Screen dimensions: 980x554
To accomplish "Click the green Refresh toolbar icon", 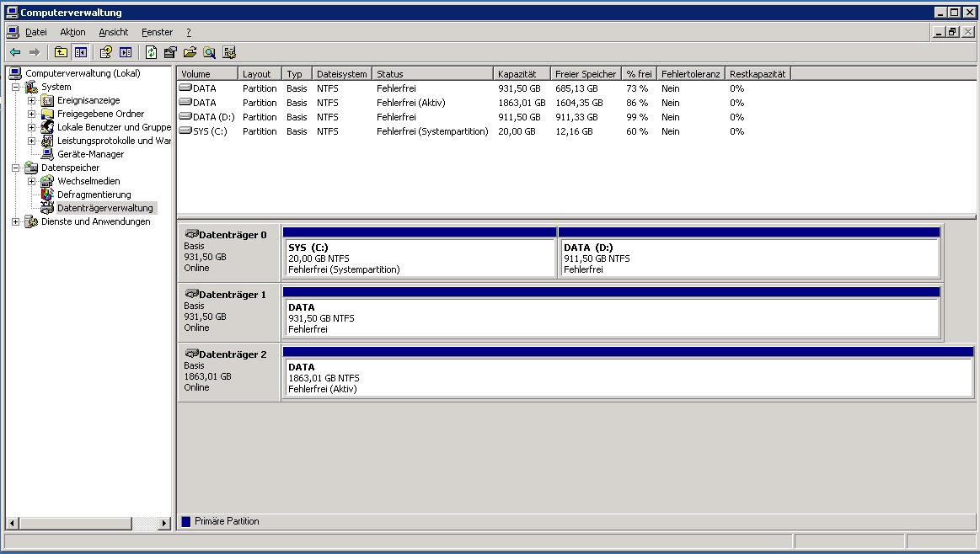I will (151, 52).
